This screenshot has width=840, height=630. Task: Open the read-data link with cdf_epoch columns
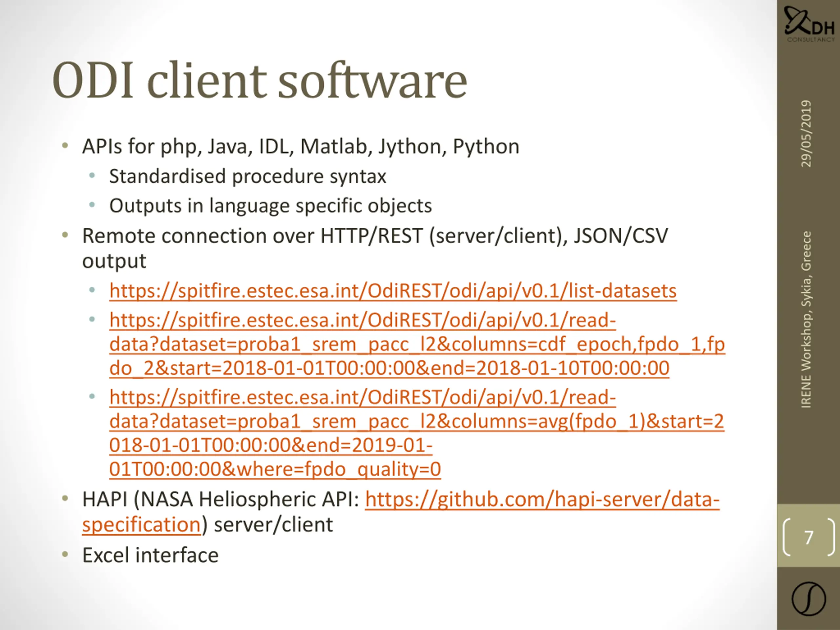(417, 345)
